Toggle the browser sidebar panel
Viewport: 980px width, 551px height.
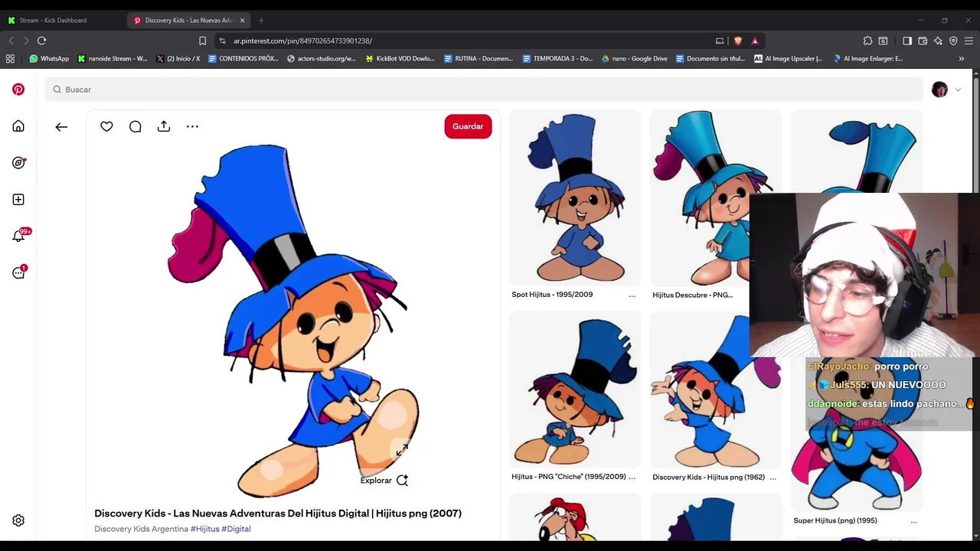pyautogui.click(x=907, y=41)
